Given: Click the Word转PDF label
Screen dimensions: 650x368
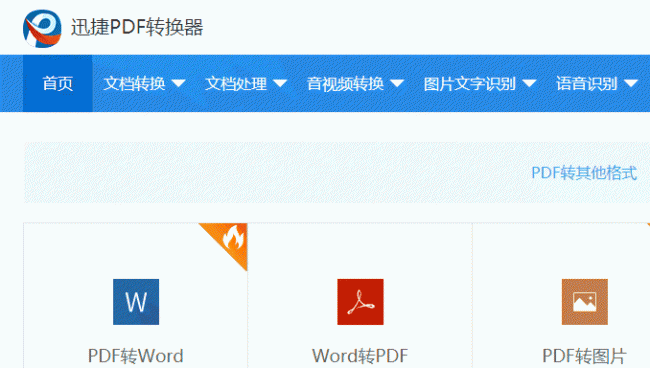Looking at the screenshot, I should point(360,356).
